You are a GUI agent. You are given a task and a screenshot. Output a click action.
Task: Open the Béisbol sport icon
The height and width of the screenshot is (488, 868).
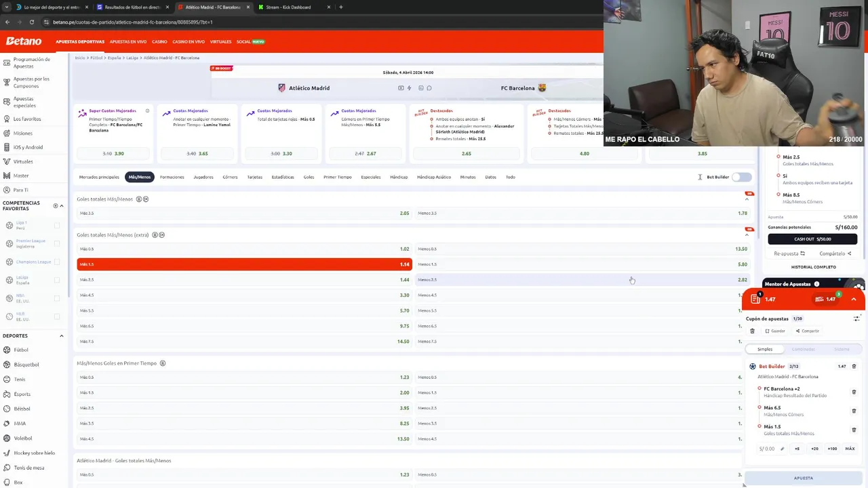tap(7, 409)
